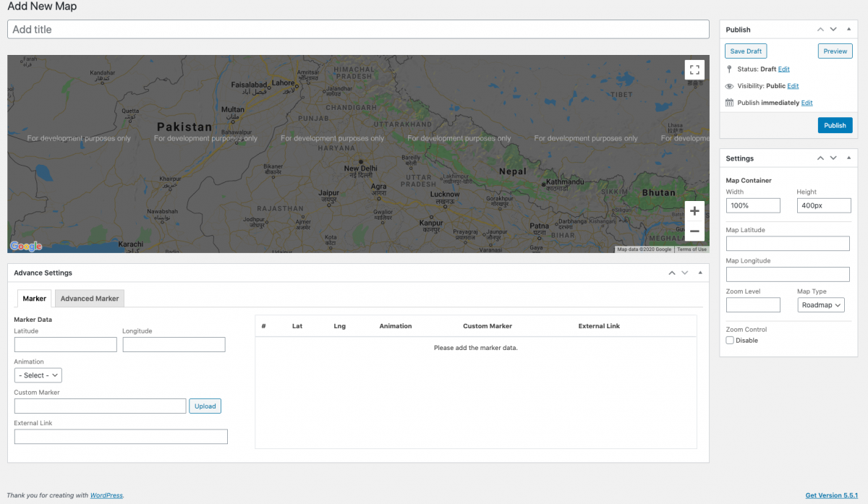This screenshot has height=504, width=868.
Task: Click the fullscreen icon on the map
Action: (x=694, y=69)
